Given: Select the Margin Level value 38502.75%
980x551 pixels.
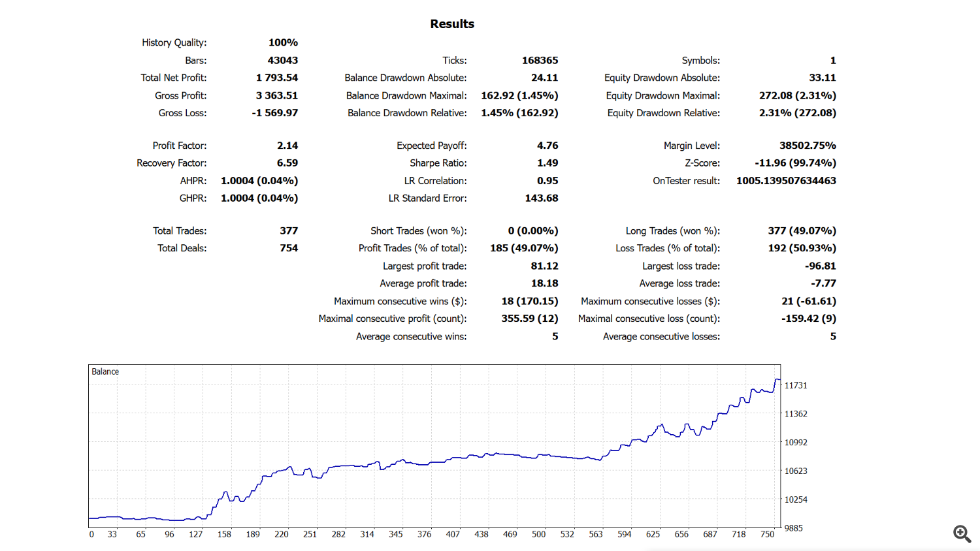Looking at the screenshot, I should pos(808,146).
